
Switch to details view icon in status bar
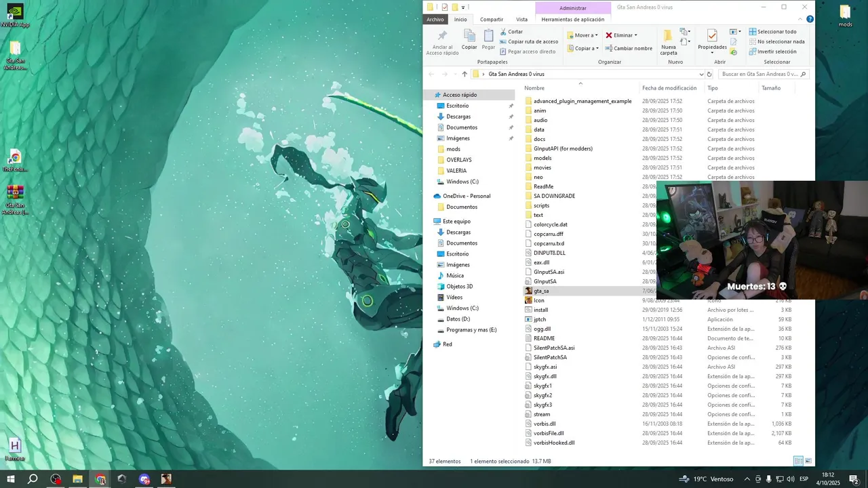798,461
